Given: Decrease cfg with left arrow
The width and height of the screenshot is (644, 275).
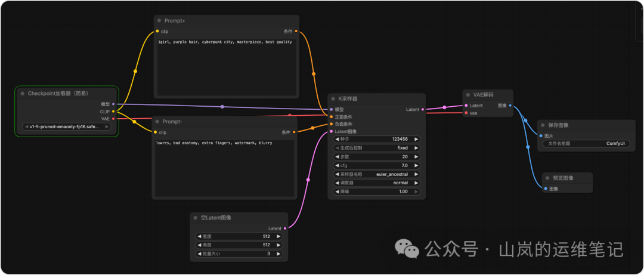Looking at the screenshot, I should [338, 165].
